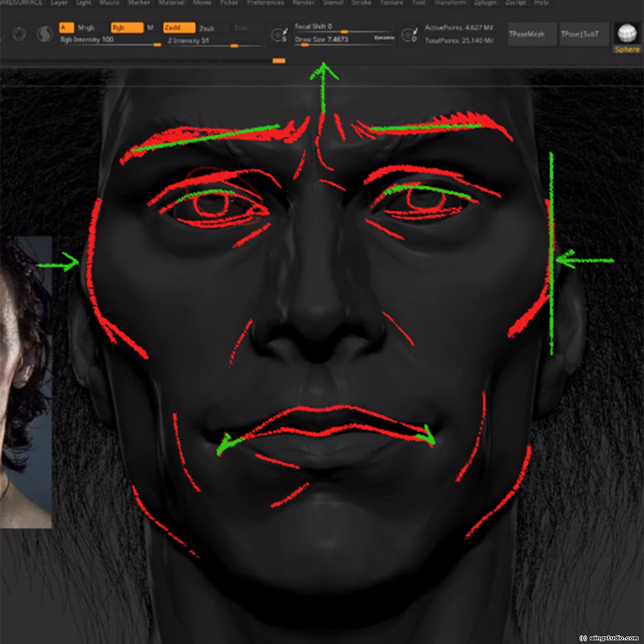644x644 pixels.
Task: Expand the Zplugin palette menu
Action: [x=485, y=3]
